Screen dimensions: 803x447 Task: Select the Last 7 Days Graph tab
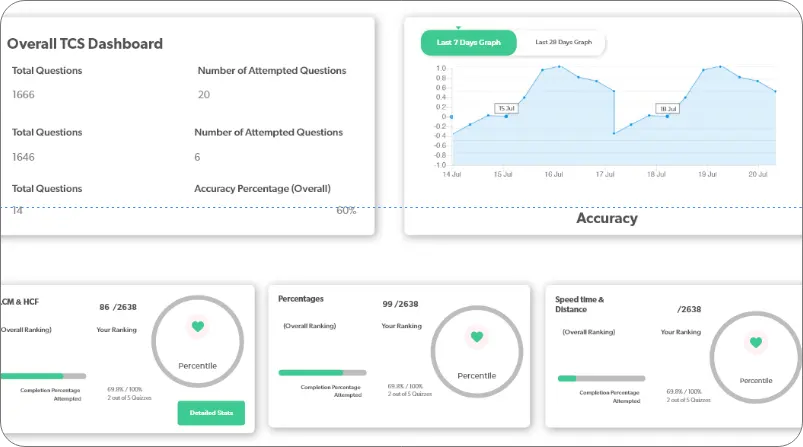point(468,43)
